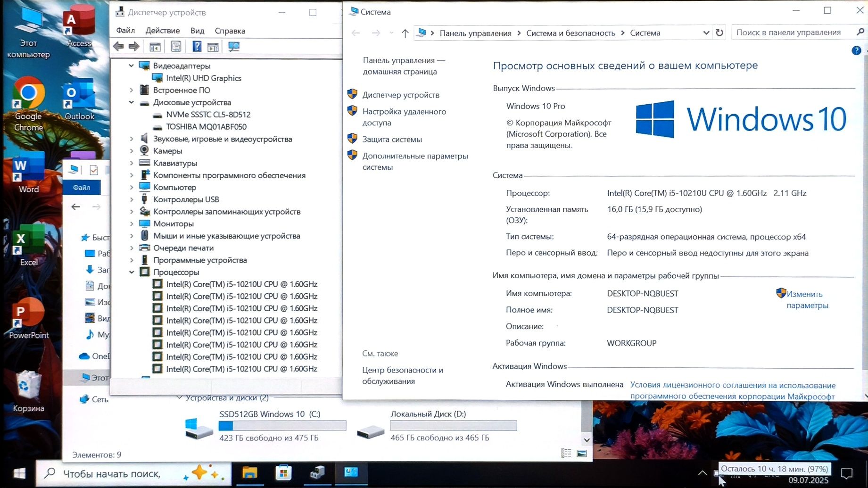Screen dimensions: 868x488
Task: Open the Google Chrome desktop shortcut
Action: click(28, 105)
